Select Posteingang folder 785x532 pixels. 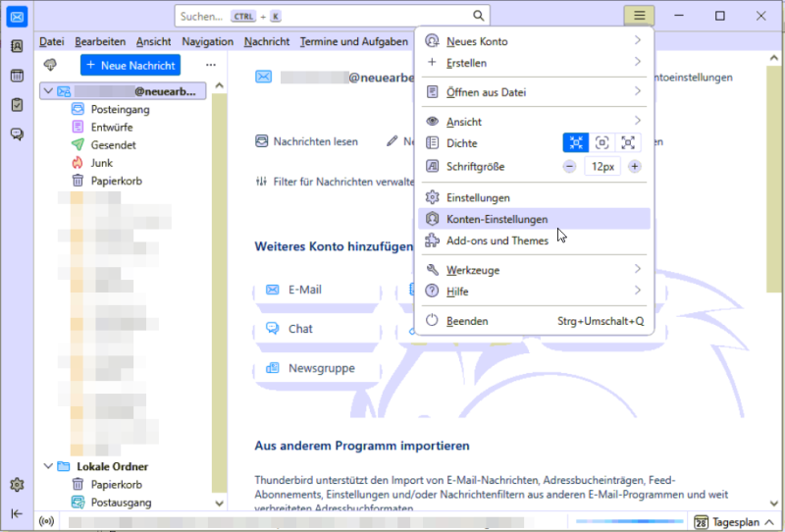click(120, 109)
